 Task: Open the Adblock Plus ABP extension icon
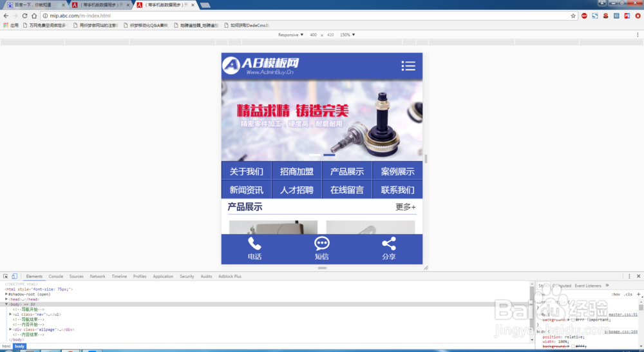(584, 15)
